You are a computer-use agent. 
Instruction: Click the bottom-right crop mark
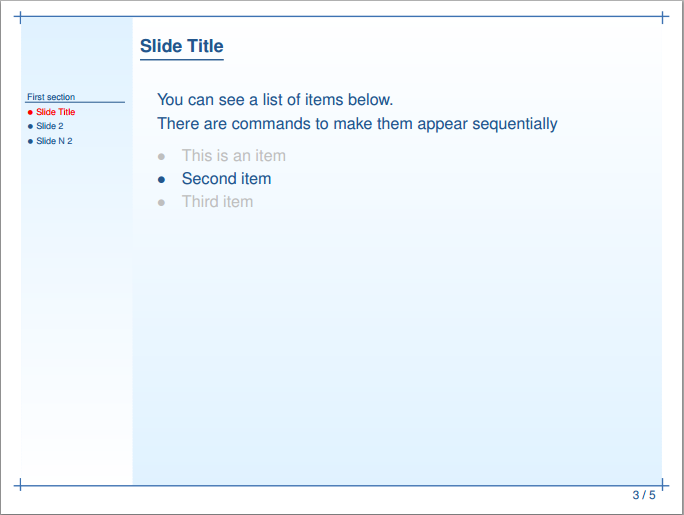pyautogui.click(x=663, y=486)
